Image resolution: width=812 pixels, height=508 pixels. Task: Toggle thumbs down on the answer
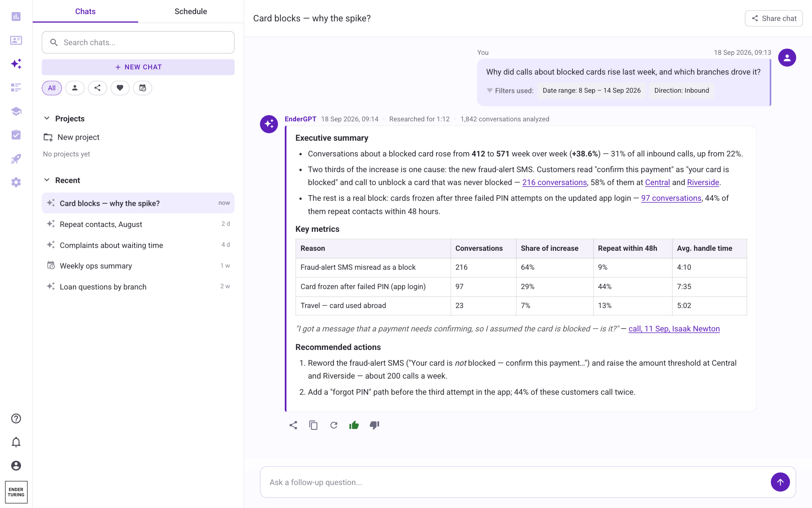pos(375,425)
